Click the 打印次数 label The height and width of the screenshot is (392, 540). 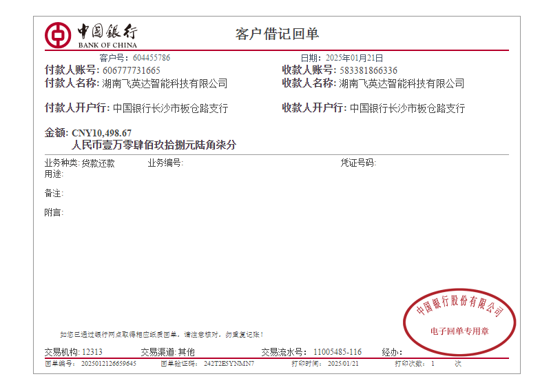(x=411, y=364)
